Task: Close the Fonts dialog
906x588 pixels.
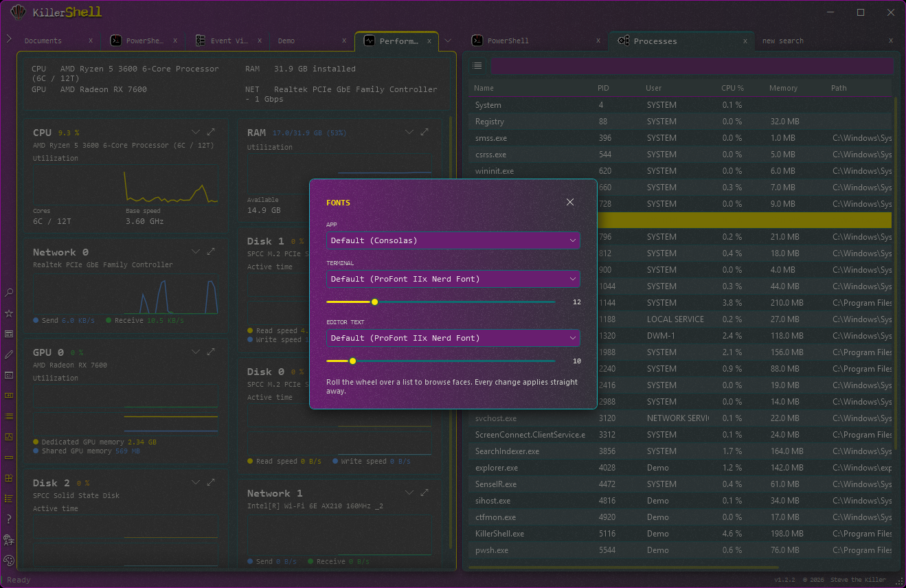Action: click(569, 202)
